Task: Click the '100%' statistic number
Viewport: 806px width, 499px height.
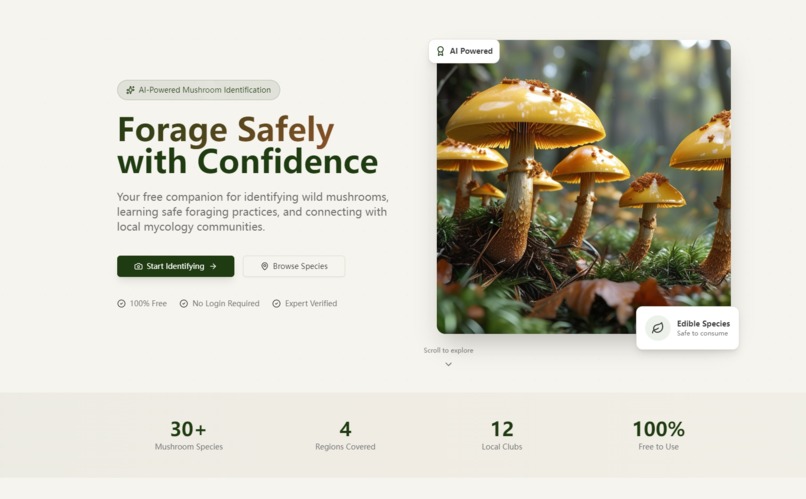Action: click(658, 429)
